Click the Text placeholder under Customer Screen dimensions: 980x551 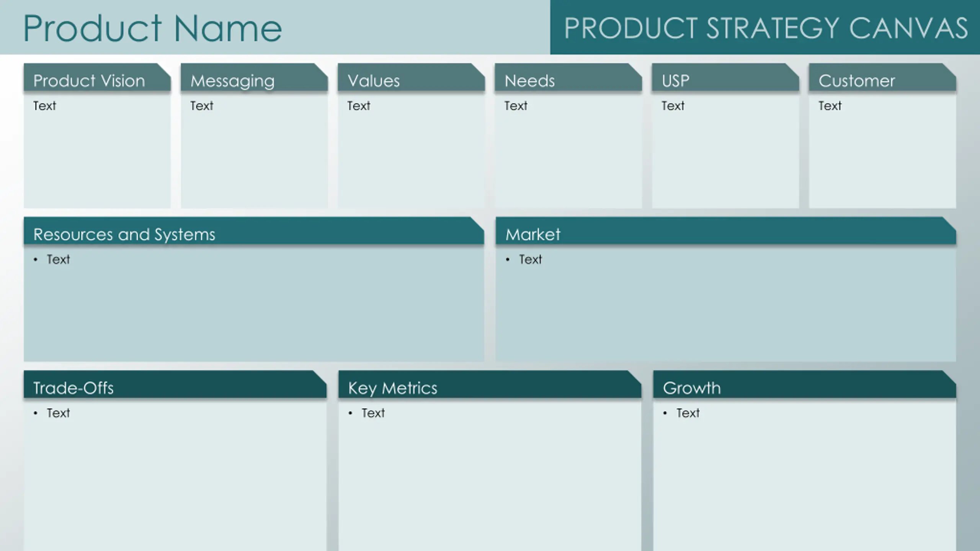[x=830, y=106]
